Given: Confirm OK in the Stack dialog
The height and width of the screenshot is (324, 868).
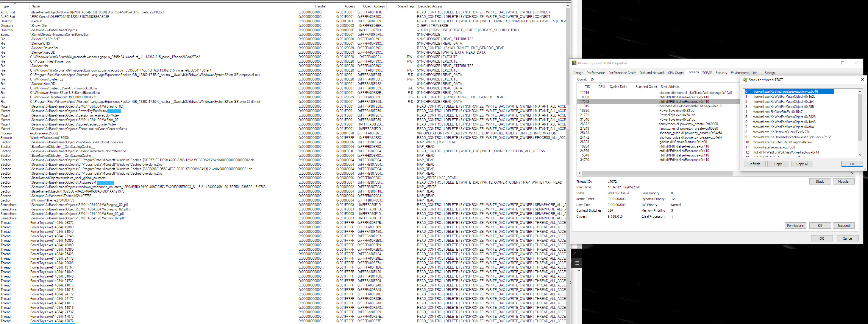Looking at the screenshot, I should tap(852, 164).
